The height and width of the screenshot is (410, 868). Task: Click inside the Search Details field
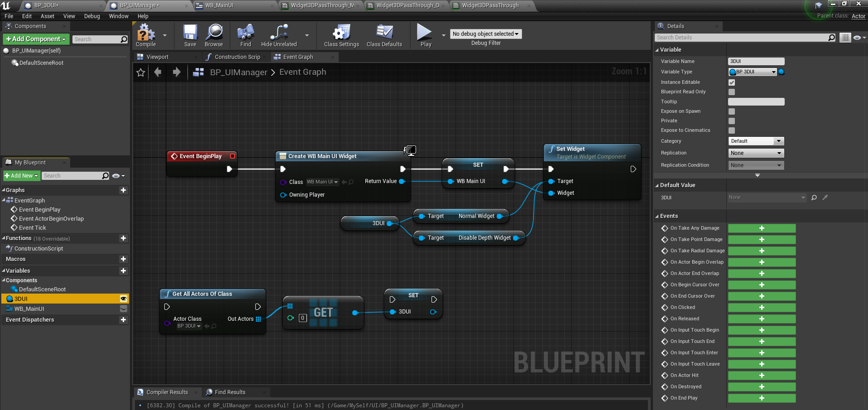tap(743, 37)
